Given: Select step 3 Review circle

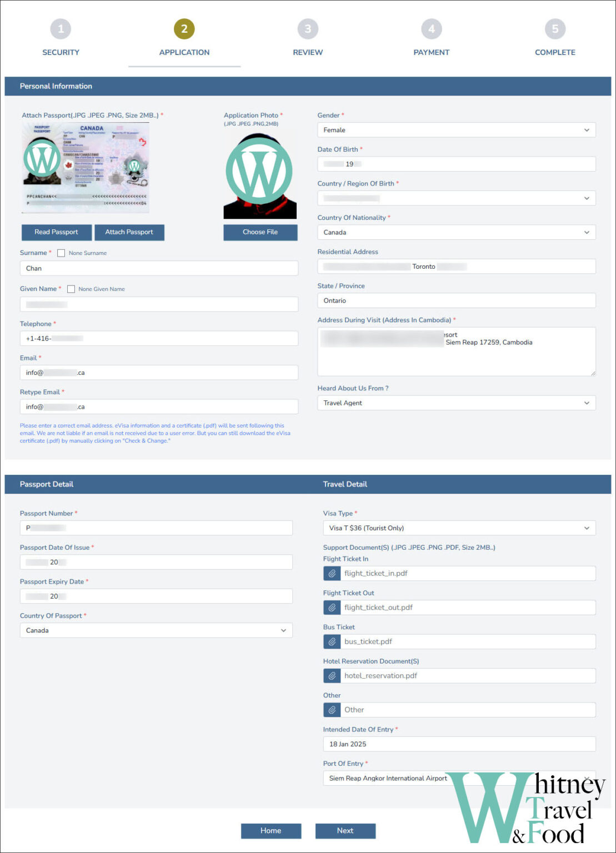Looking at the screenshot, I should 308,29.
